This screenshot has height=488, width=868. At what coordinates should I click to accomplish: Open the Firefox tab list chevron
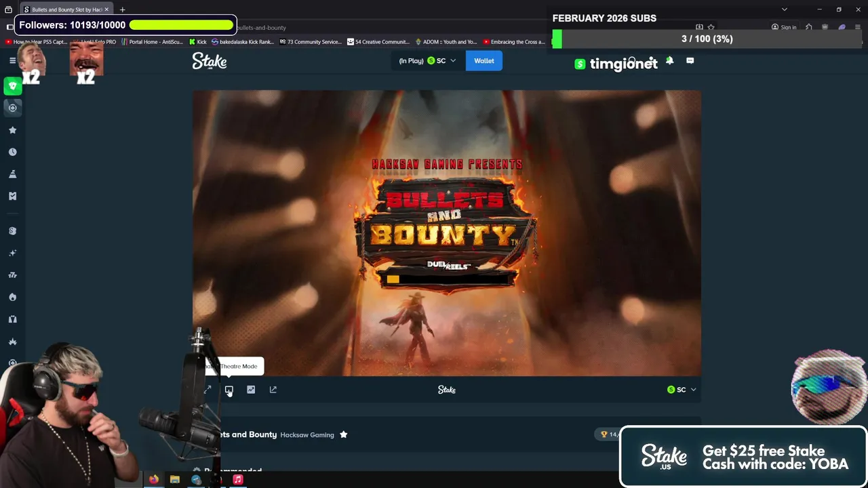(x=785, y=9)
